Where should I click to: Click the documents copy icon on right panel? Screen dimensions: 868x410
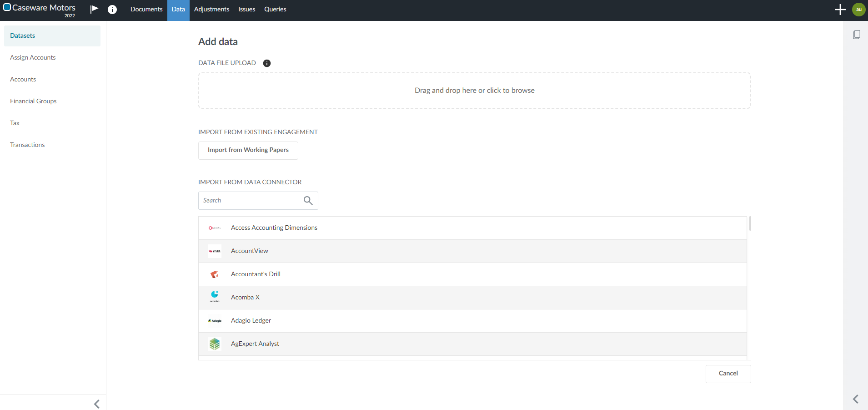tap(856, 35)
